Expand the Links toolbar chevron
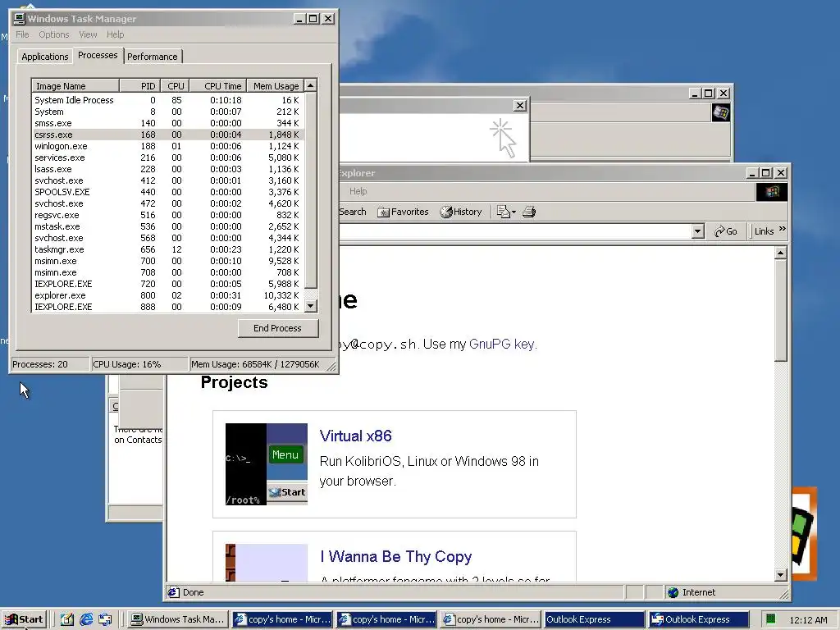The height and width of the screenshot is (630, 840). tap(782, 230)
